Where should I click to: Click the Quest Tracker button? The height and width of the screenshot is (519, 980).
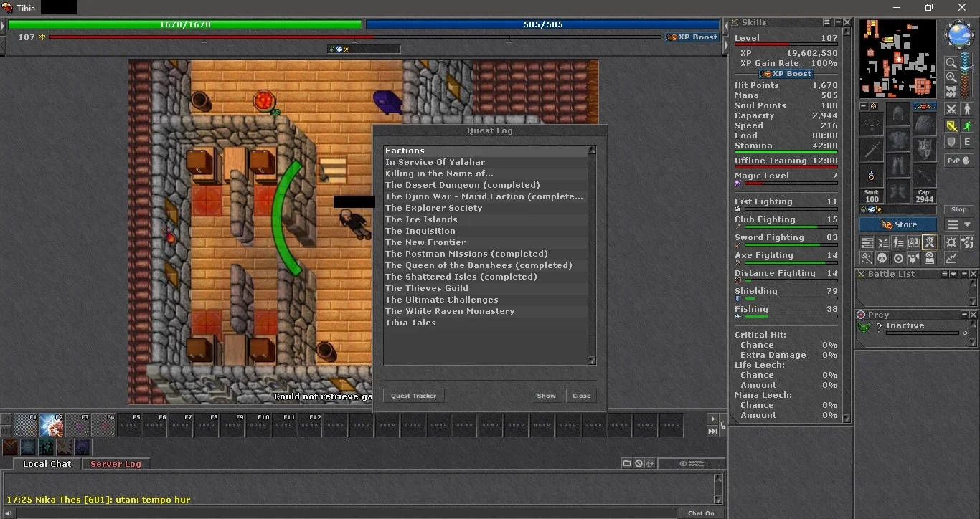point(414,396)
